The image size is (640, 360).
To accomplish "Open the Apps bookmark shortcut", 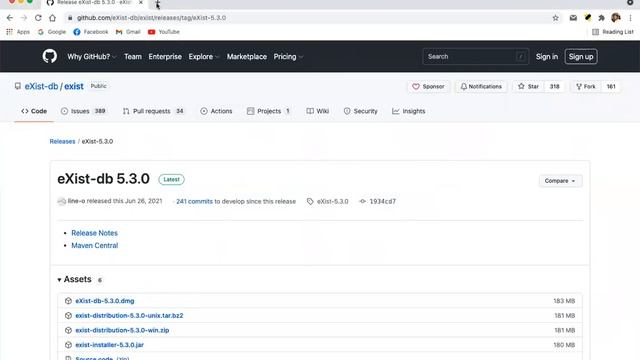I will point(18,32).
